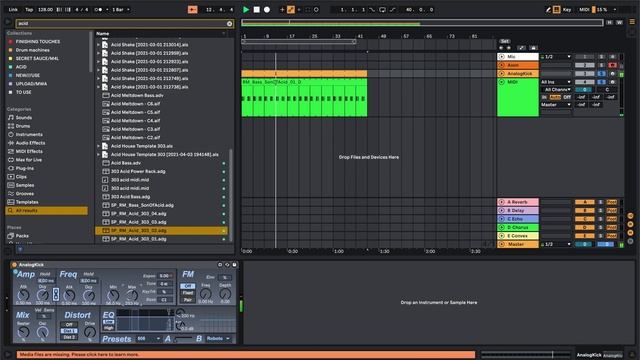Select the Templates category
Screen dimensions: 640x360
[27, 202]
